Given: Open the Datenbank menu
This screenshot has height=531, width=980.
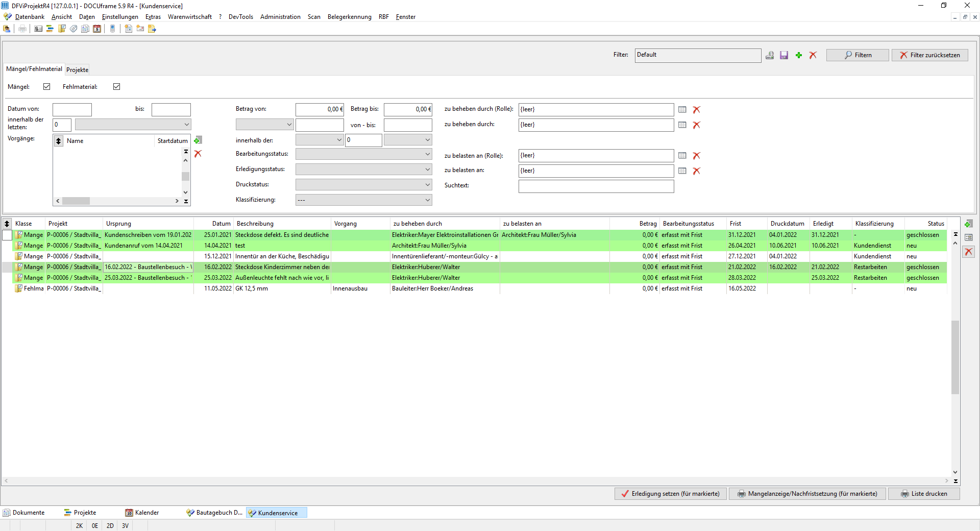Looking at the screenshot, I should pyautogui.click(x=30, y=17).
